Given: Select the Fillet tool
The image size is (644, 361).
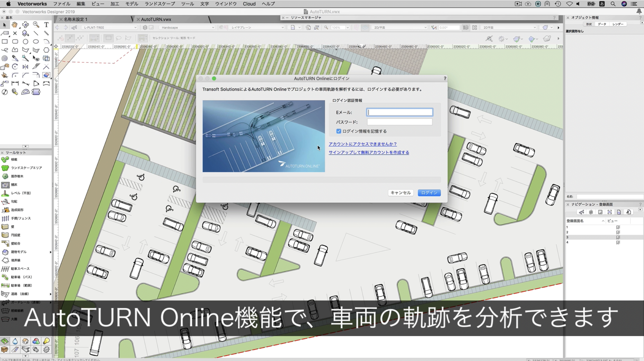Looking at the screenshot, I should 15,75.
